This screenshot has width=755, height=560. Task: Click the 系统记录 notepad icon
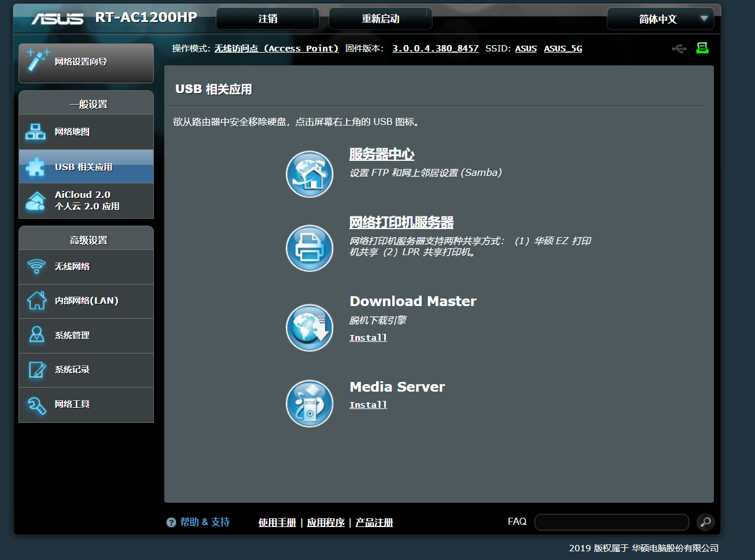click(36, 370)
